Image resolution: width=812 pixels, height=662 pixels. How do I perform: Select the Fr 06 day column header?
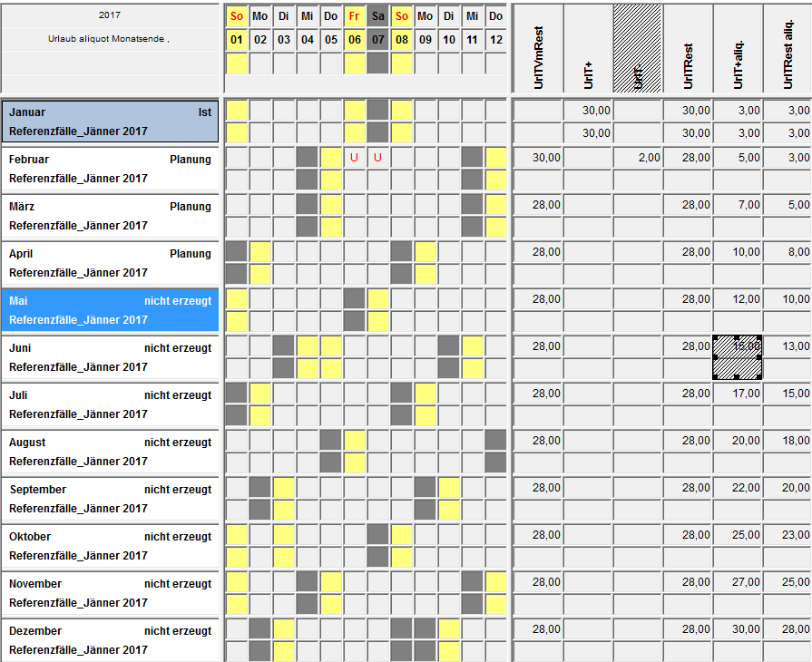pyautogui.click(x=355, y=28)
